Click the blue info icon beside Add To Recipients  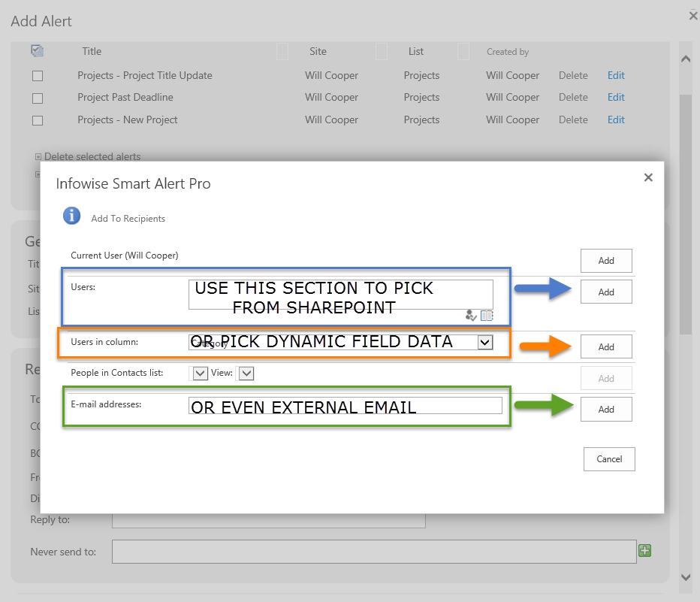[72, 216]
